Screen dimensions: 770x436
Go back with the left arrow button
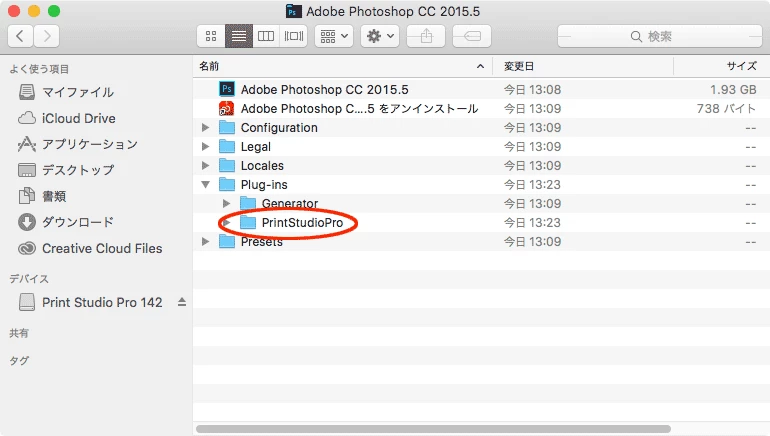pos(20,36)
